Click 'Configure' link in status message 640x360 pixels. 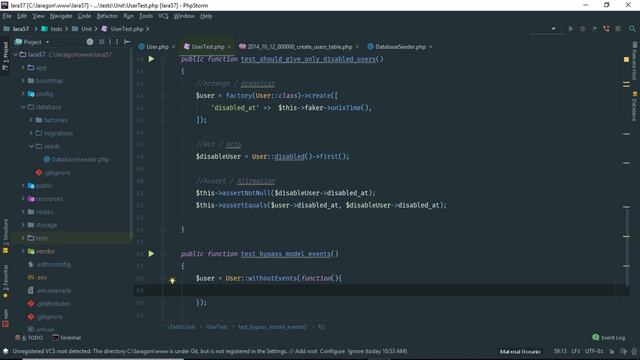(x=332, y=351)
